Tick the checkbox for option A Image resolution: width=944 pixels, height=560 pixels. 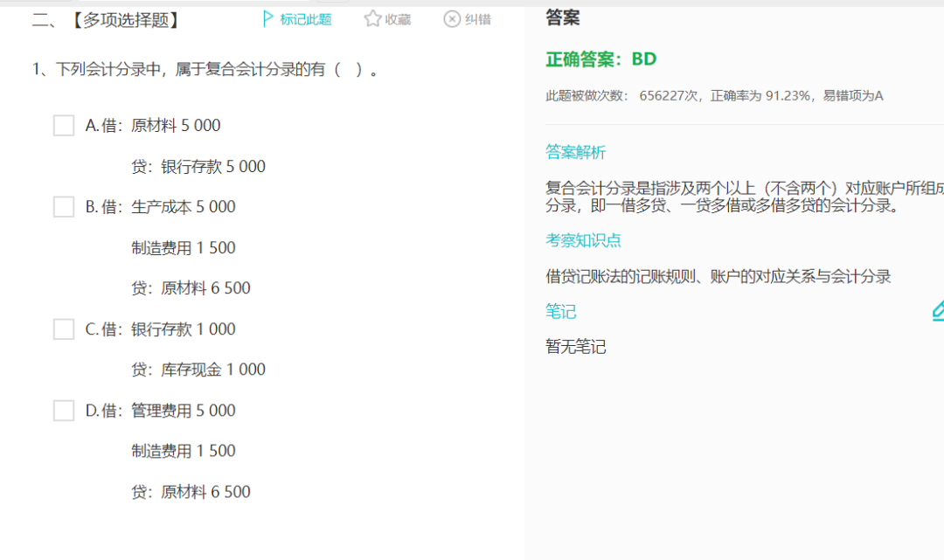64,126
